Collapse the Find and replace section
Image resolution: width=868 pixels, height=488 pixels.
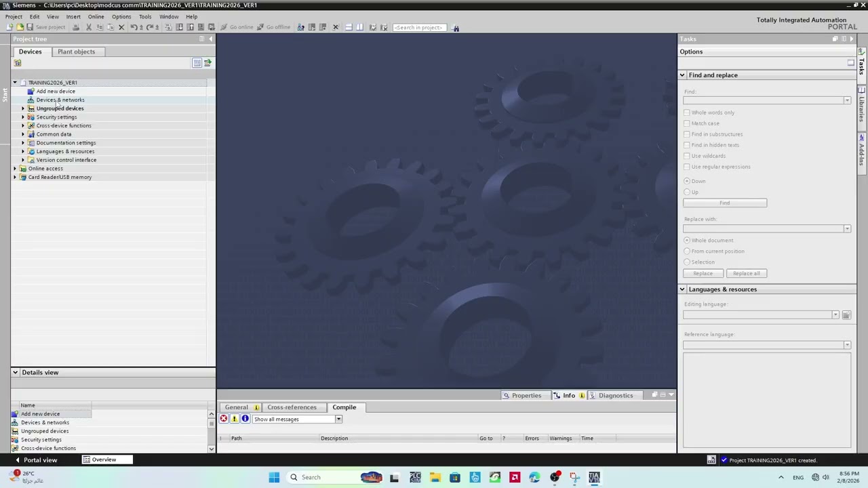682,75
